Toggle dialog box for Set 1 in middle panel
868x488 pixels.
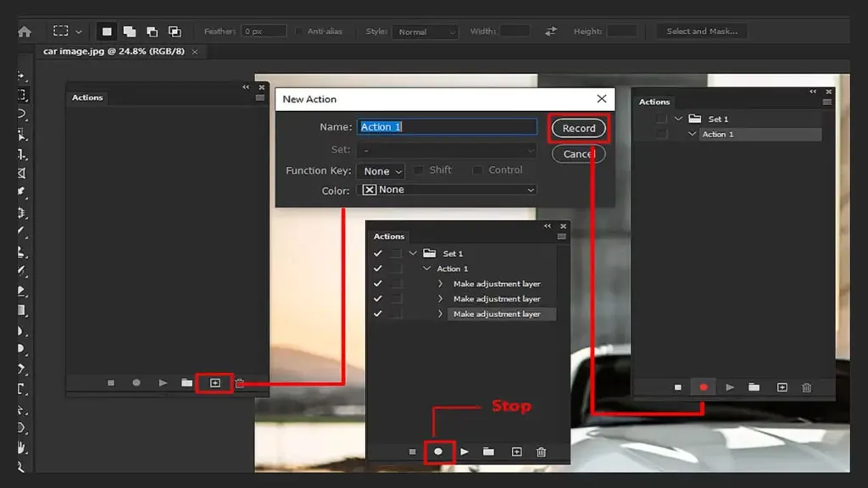(395, 253)
